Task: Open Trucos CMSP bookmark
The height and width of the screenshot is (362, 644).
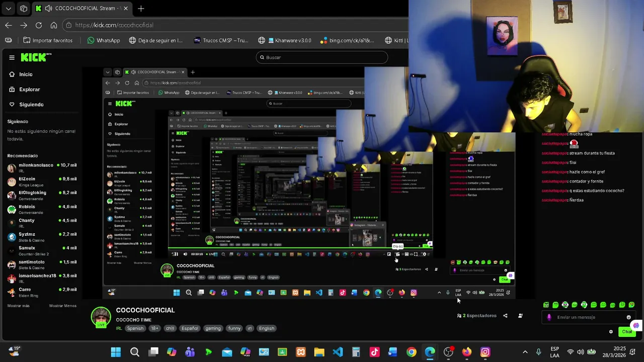Action: click(x=221, y=40)
